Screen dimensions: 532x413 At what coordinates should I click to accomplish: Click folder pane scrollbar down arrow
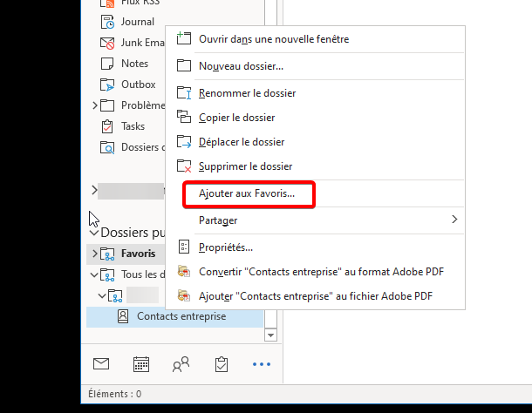pyautogui.click(x=270, y=335)
